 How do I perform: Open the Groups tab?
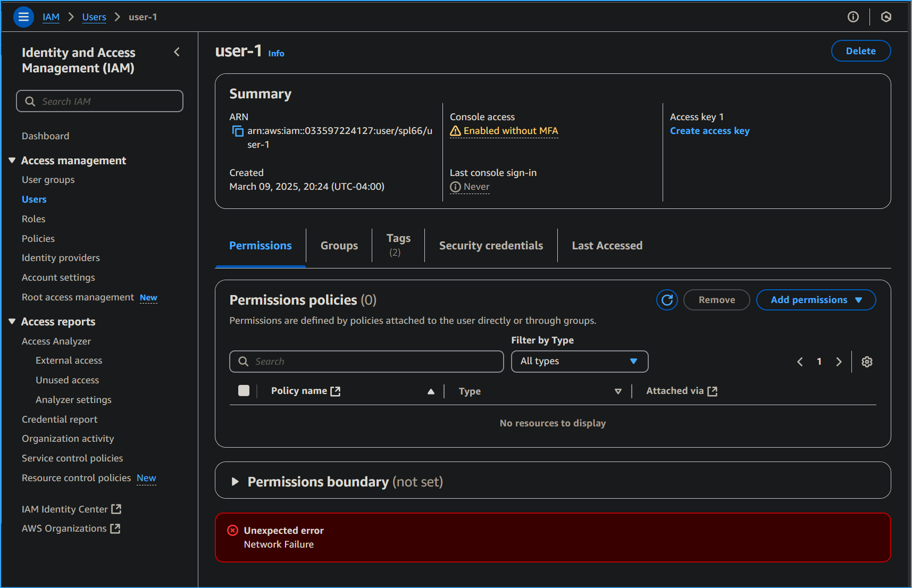(x=339, y=246)
